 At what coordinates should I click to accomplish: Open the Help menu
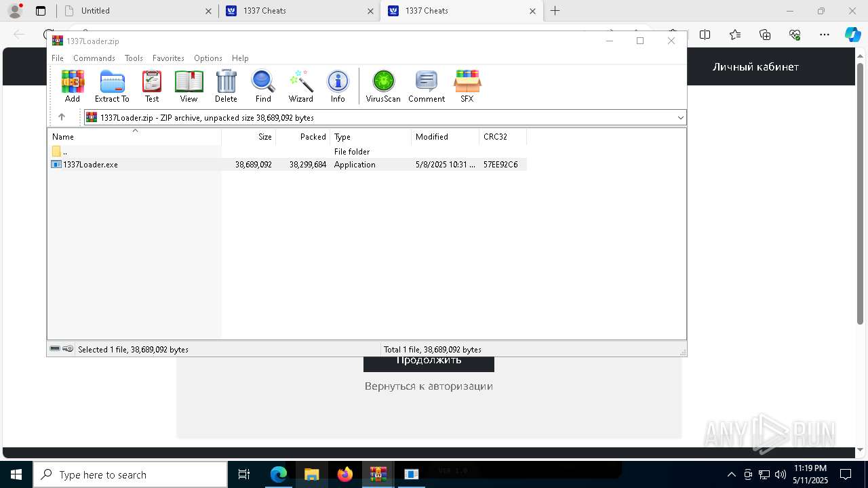240,58
